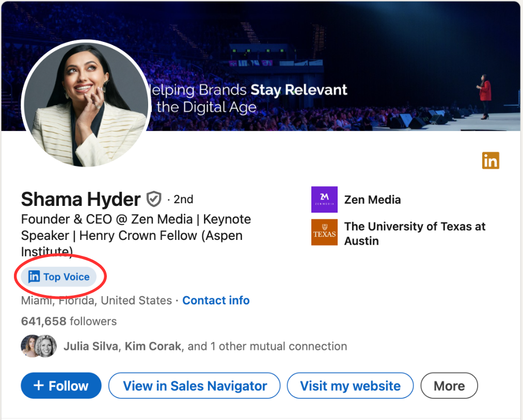523x420 pixels.
Task: Click the verified shield badge beside Shama Hyder
Action: [x=153, y=198]
